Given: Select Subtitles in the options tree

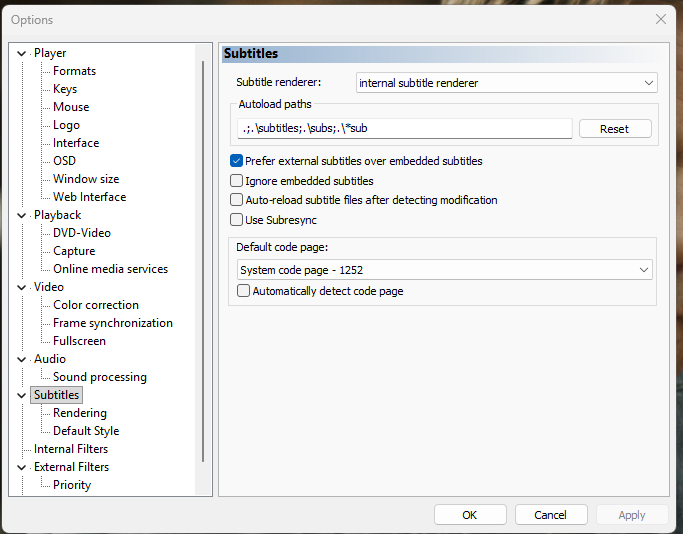Looking at the screenshot, I should pos(57,395).
